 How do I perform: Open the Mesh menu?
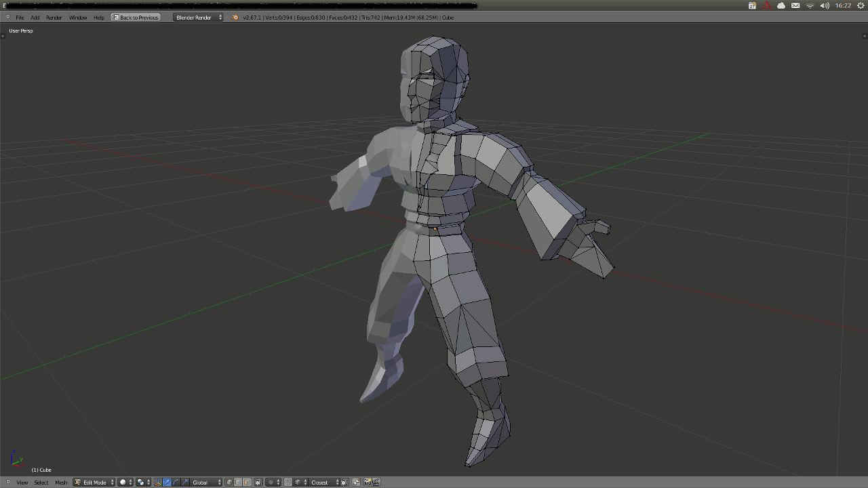61,483
